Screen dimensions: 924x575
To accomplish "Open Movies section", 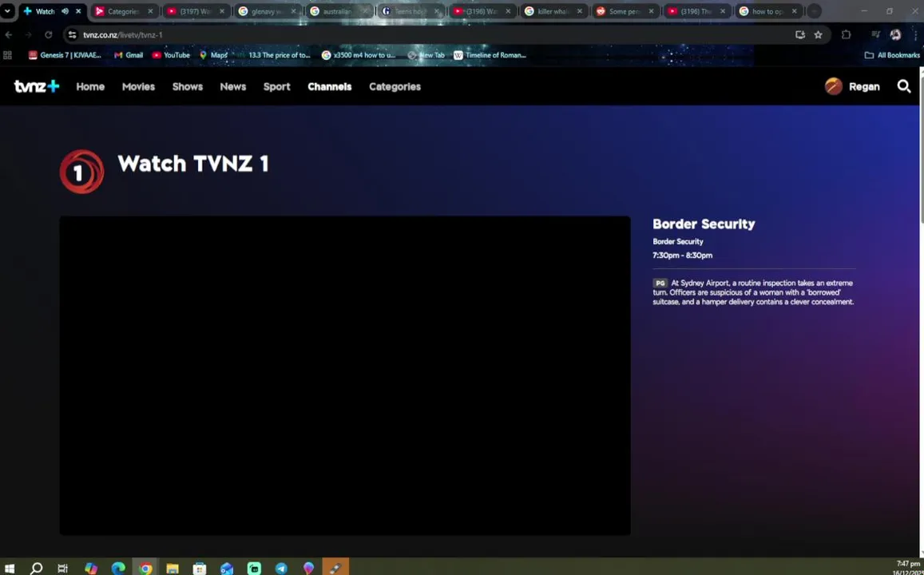I will [x=138, y=86].
